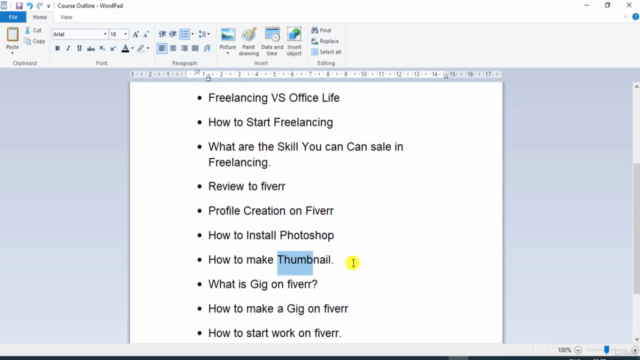Open the File menu

coord(13,17)
